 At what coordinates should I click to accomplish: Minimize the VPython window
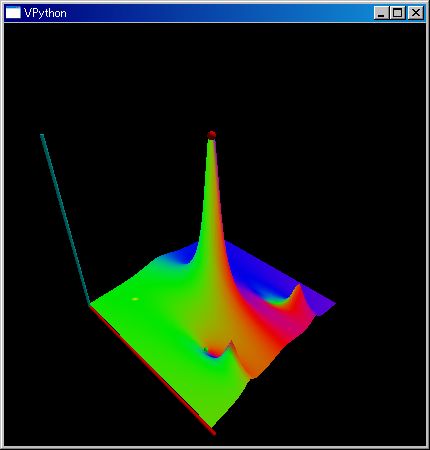tap(381, 13)
